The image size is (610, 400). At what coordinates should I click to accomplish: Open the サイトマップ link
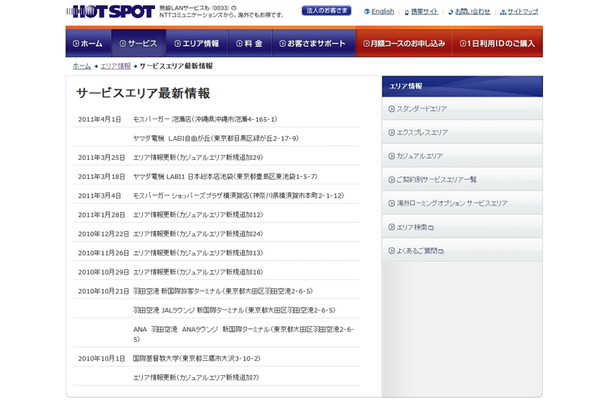pyautogui.click(x=523, y=12)
